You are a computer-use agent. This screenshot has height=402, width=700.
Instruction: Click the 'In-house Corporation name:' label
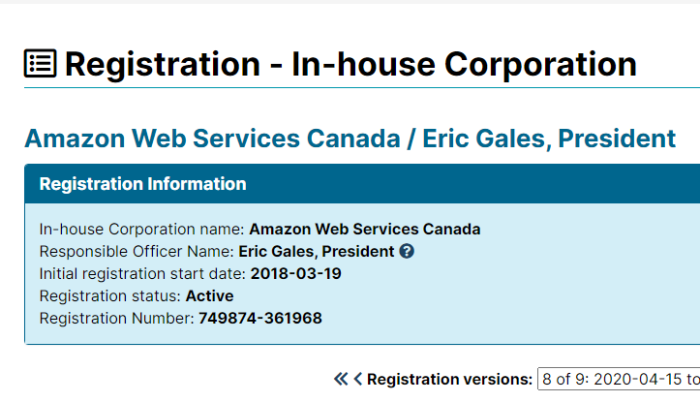[142, 229]
